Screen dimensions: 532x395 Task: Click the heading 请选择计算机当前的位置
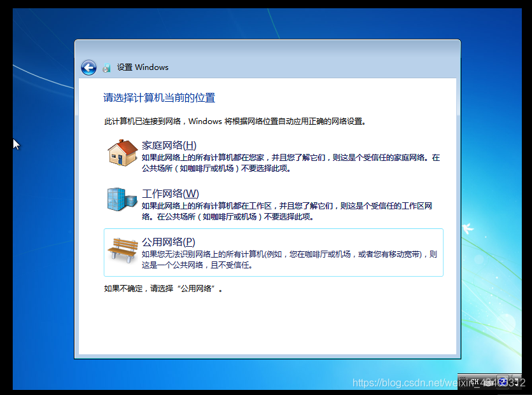[x=159, y=98]
